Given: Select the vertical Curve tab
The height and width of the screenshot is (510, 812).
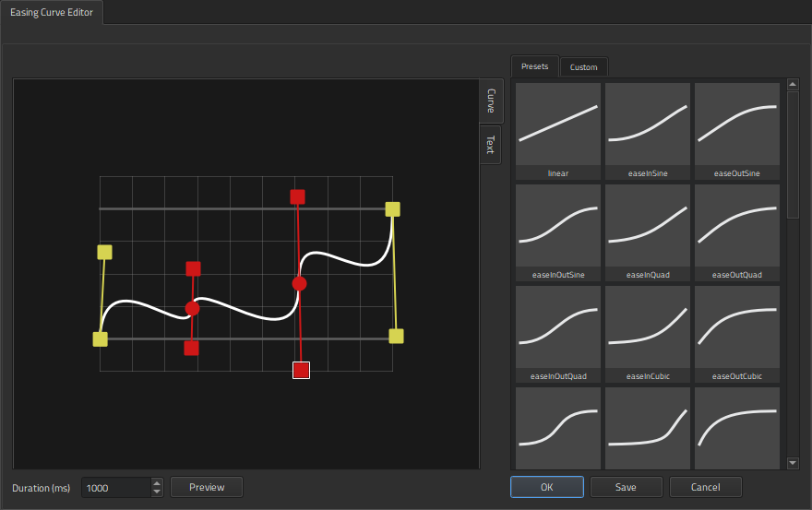Looking at the screenshot, I should coord(490,101).
